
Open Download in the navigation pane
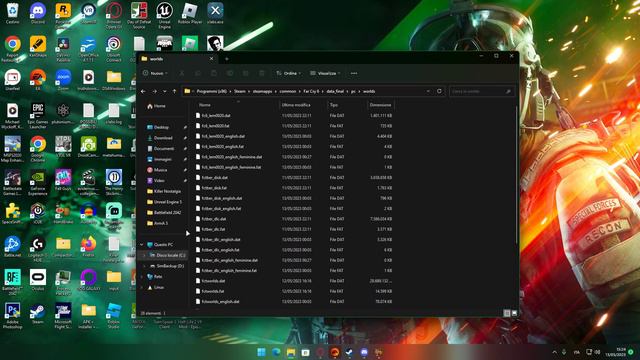point(163,138)
